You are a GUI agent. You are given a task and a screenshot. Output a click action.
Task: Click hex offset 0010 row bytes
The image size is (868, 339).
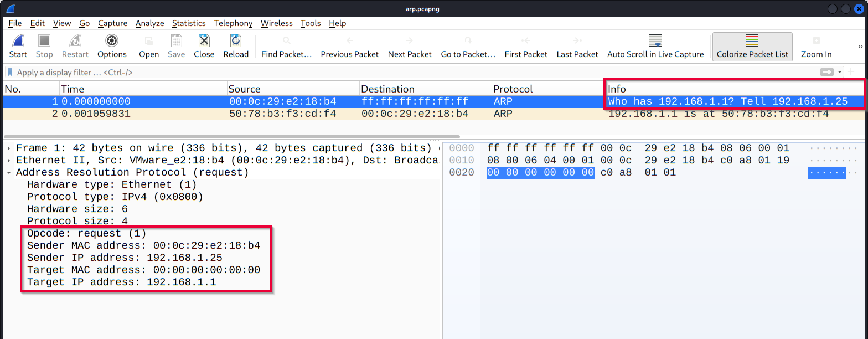[x=638, y=160]
